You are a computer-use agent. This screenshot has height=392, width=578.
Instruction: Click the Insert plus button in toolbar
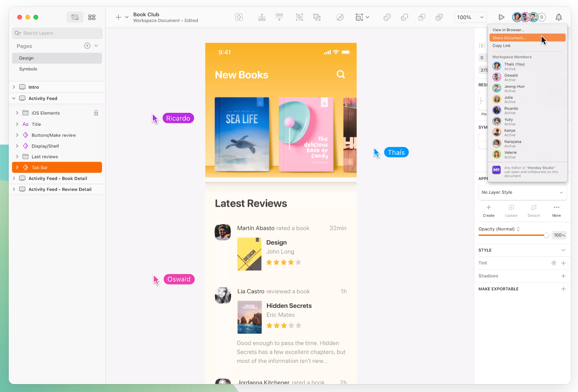pyautogui.click(x=118, y=17)
